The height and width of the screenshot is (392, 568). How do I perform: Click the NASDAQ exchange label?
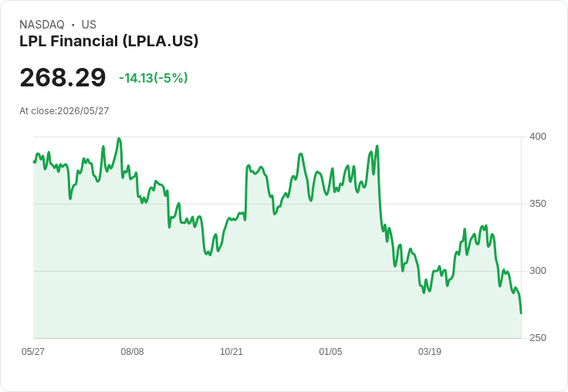[x=42, y=25]
